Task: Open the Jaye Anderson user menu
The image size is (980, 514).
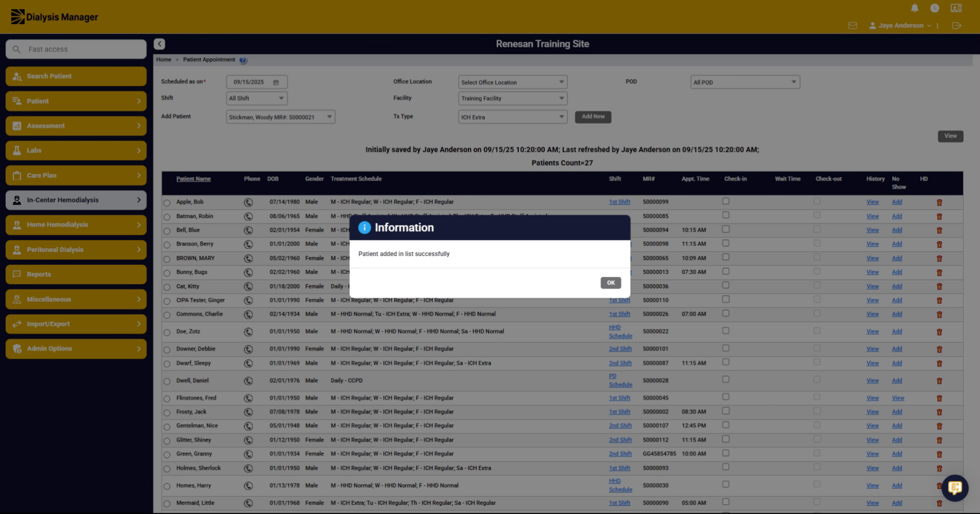Action: tap(900, 26)
